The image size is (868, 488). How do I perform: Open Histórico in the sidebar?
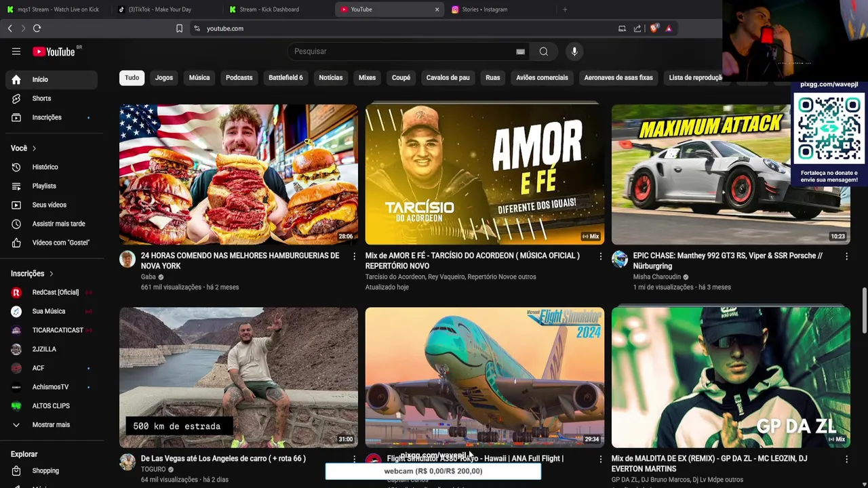click(x=52, y=167)
